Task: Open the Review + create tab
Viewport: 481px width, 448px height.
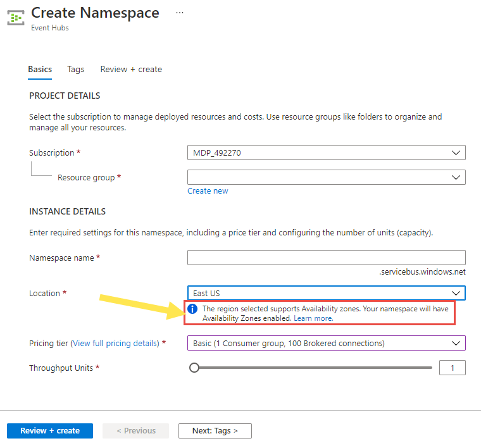Action: pos(131,70)
